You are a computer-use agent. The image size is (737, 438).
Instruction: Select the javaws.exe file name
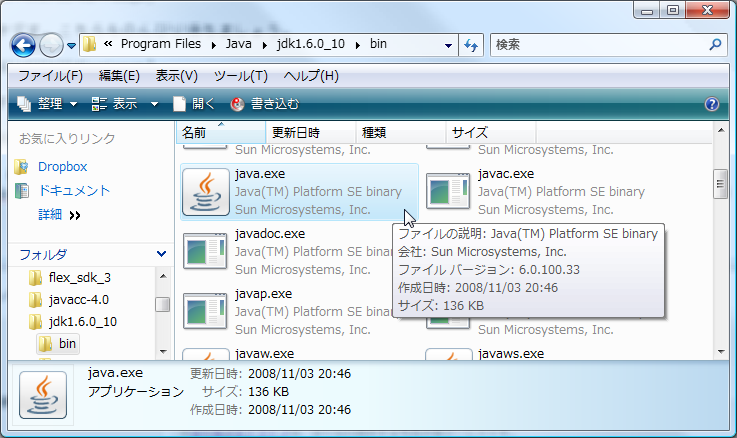pos(511,353)
